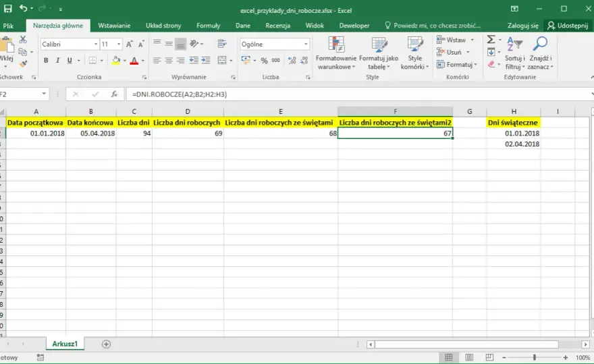Apply percent style with % icon
The image size is (594, 364).
pos(264,61)
